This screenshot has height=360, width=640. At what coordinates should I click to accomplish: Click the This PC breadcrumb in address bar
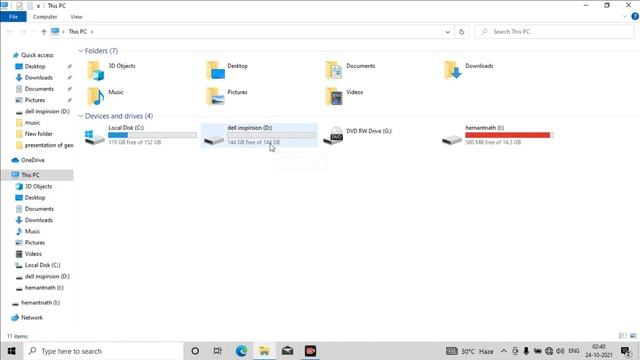pyautogui.click(x=78, y=32)
